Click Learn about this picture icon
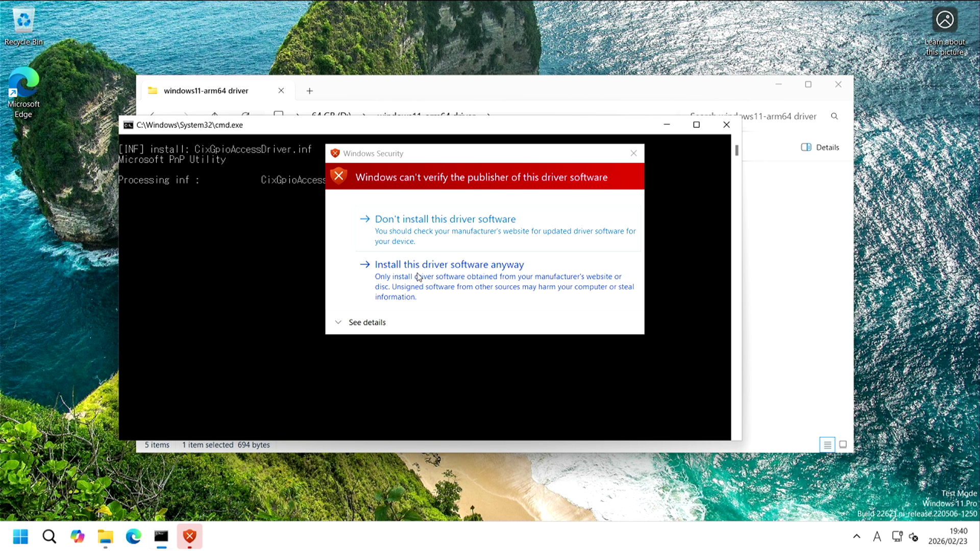The image size is (980, 551). coord(944,20)
